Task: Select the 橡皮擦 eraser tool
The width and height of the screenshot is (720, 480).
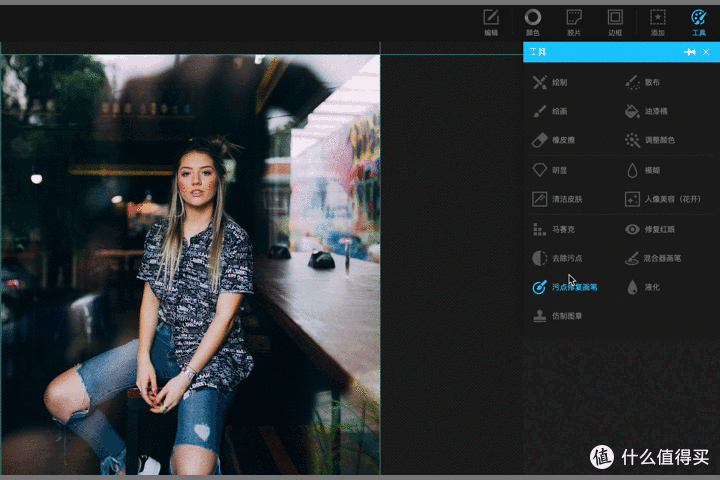Action: (x=554, y=140)
